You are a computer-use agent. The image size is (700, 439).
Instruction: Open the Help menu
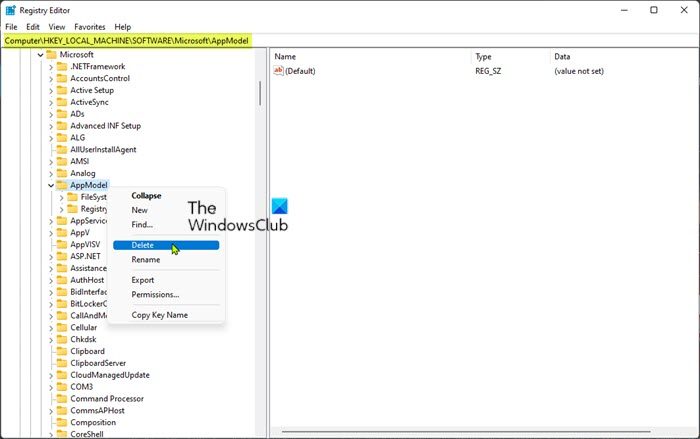coord(123,27)
